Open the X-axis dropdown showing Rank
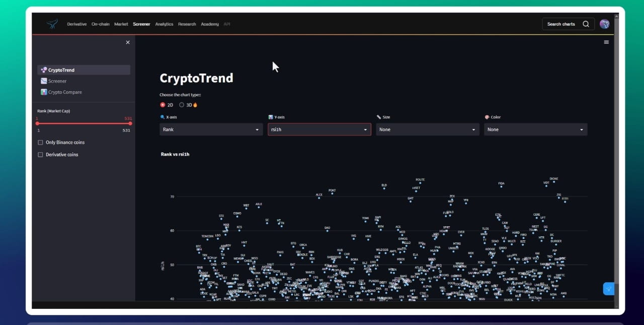Screen dimensions: 644x325 coord(211,129)
